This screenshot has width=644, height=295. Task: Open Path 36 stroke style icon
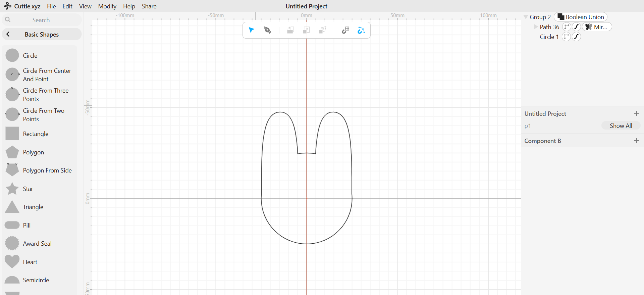576,27
